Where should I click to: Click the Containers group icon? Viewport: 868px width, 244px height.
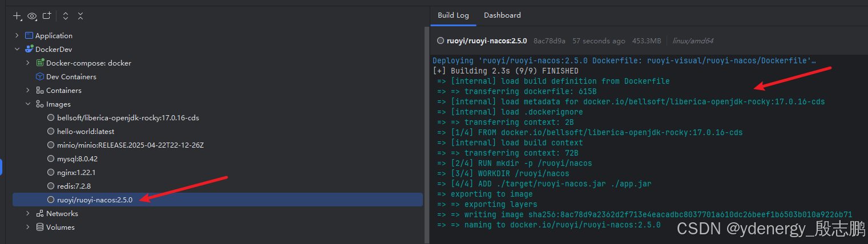point(40,90)
